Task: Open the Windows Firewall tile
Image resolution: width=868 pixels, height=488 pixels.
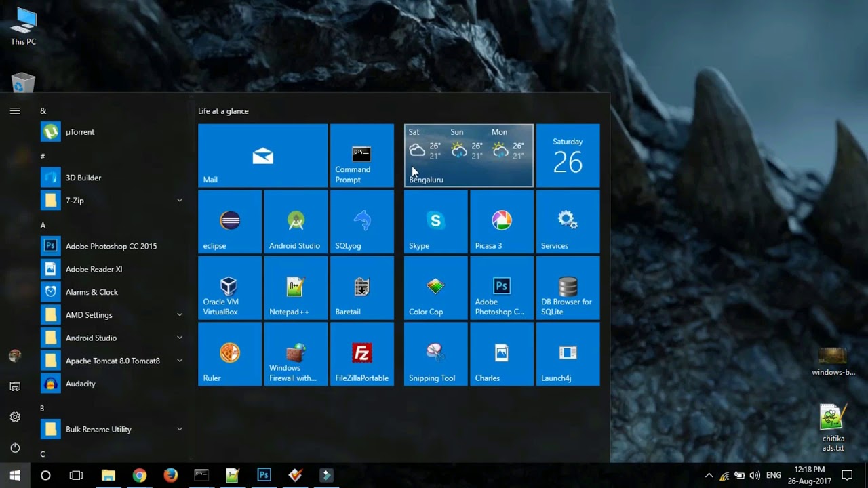Action: coord(296,354)
